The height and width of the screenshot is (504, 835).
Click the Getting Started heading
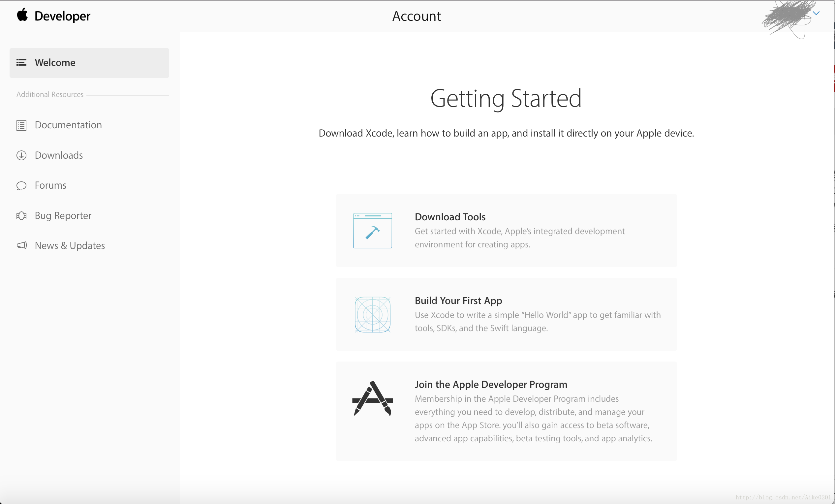[x=506, y=99]
